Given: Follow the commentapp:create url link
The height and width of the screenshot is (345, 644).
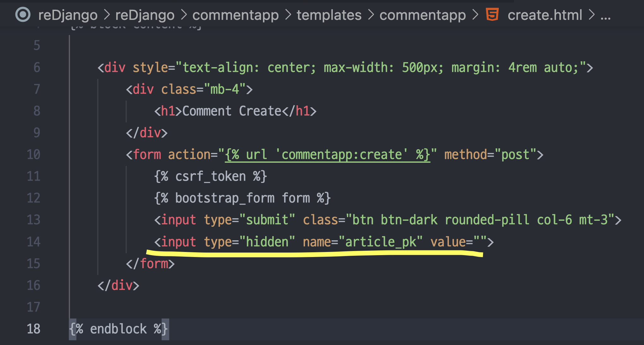Looking at the screenshot, I should [x=327, y=155].
